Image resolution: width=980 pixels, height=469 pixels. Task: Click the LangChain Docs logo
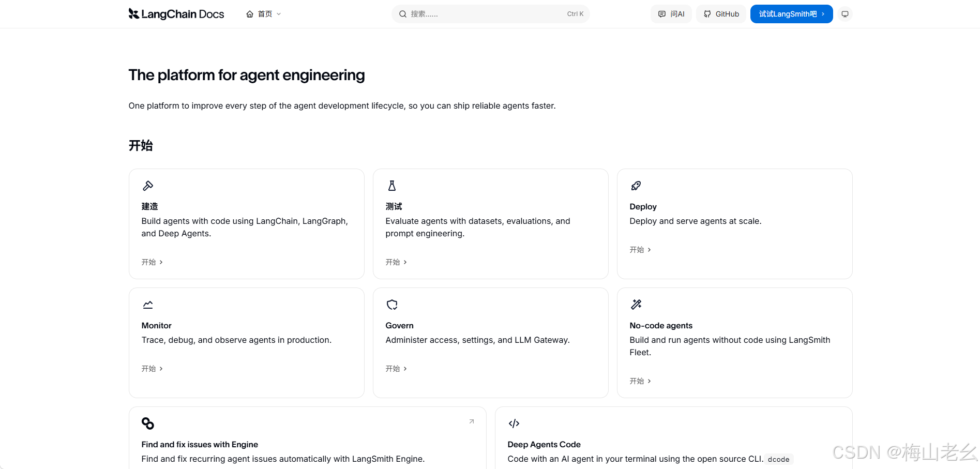(x=176, y=14)
